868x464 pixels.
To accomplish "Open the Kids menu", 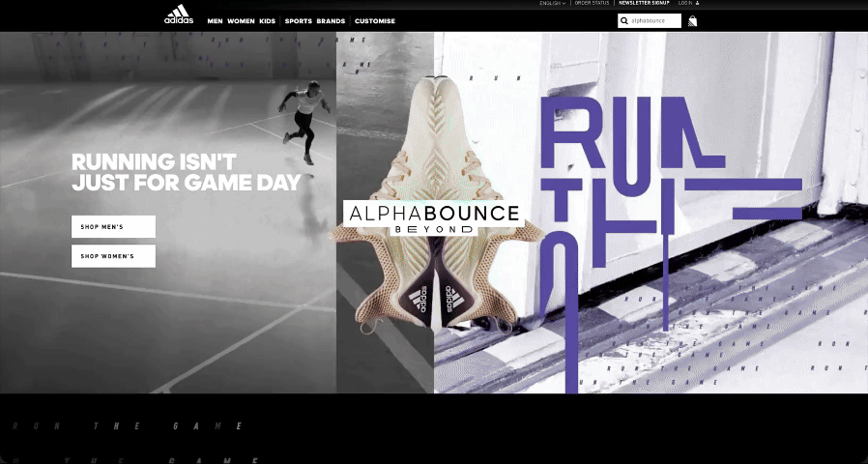I will 268,21.
